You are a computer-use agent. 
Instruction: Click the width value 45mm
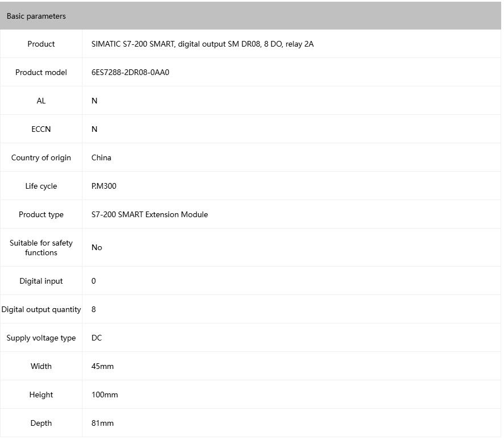[102, 366]
